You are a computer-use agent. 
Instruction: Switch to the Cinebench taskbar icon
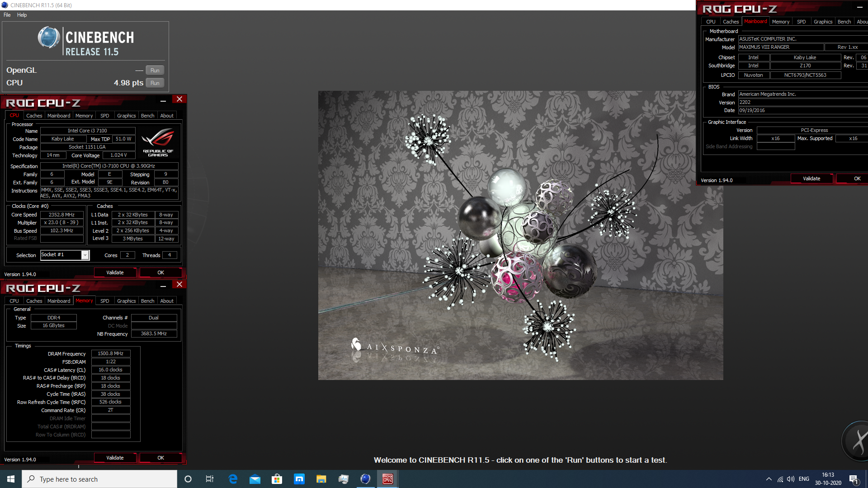tap(365, 479)
